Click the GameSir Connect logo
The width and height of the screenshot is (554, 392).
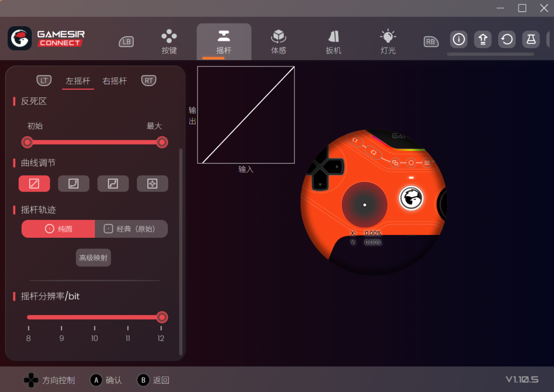click(46, 38)
